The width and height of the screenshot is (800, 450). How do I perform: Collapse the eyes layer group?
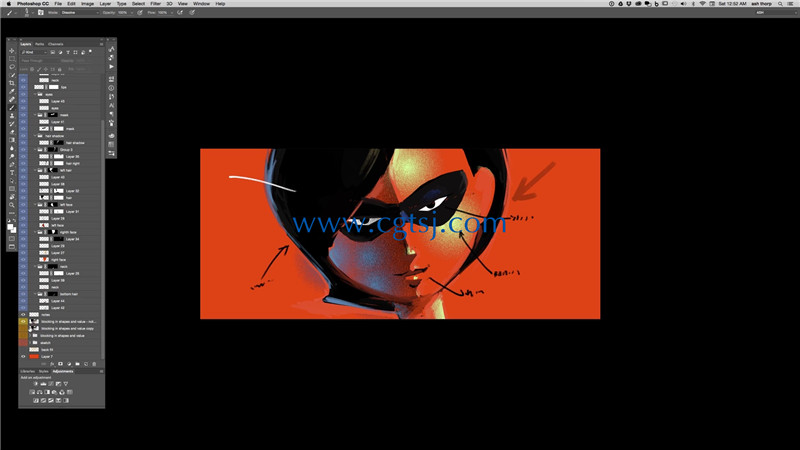click(x=35, y=94)
